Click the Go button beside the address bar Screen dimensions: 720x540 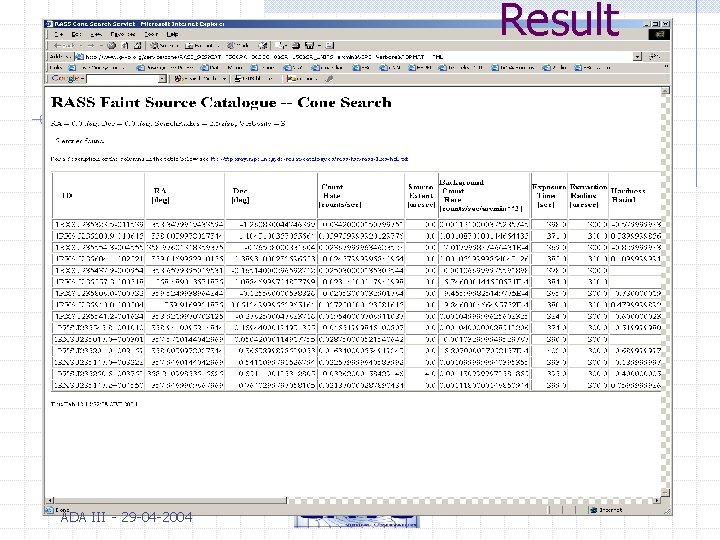pyautogui.click(x=655, y=56)
